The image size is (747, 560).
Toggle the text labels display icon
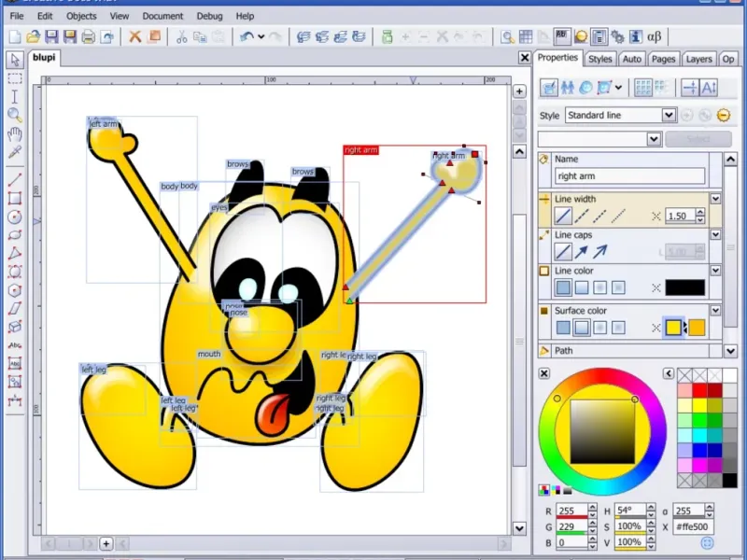[x=562, y=36]
